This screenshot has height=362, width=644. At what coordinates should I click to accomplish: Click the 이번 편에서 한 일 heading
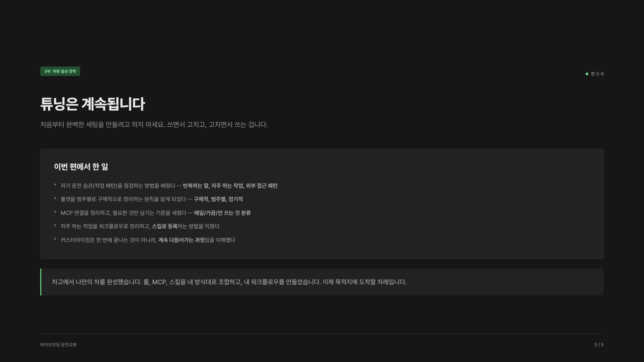[x=81, y=167]
